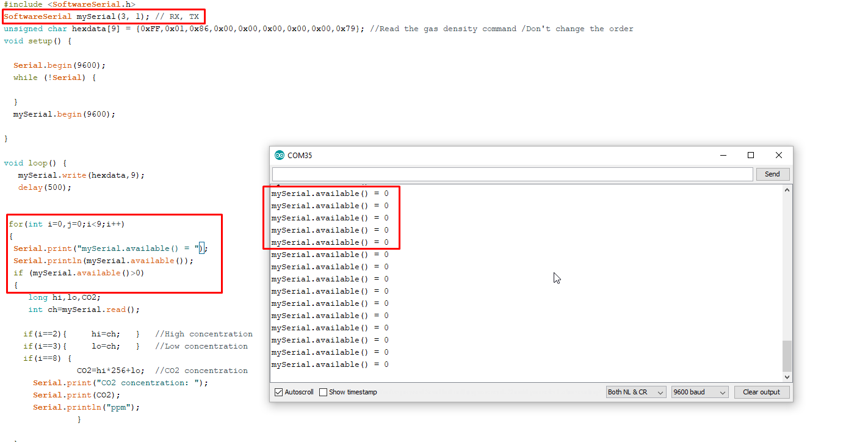Enable the Show timestamp checkbox
The height and width of the screenshot is (442, 868).
pos(324,392)
